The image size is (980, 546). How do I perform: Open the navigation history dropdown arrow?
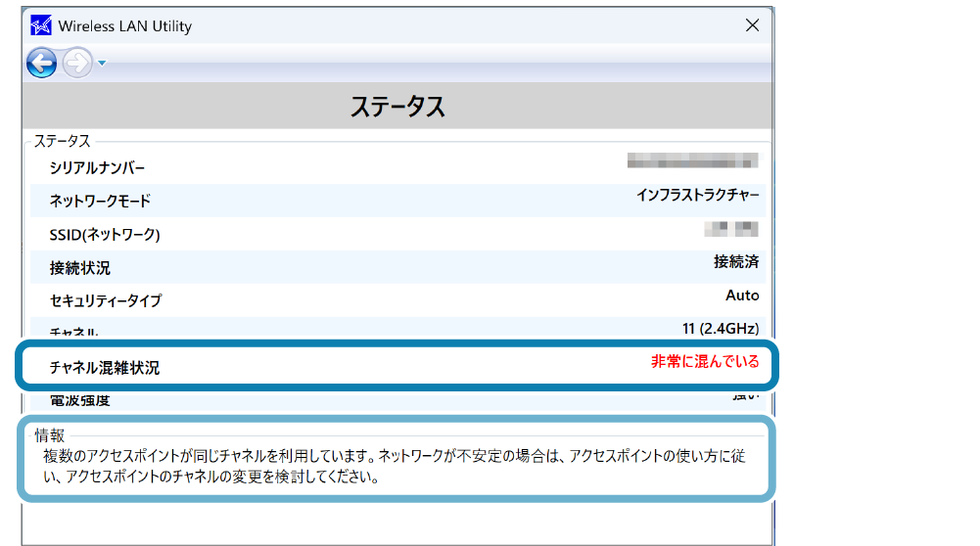click(x=102, y=65)
